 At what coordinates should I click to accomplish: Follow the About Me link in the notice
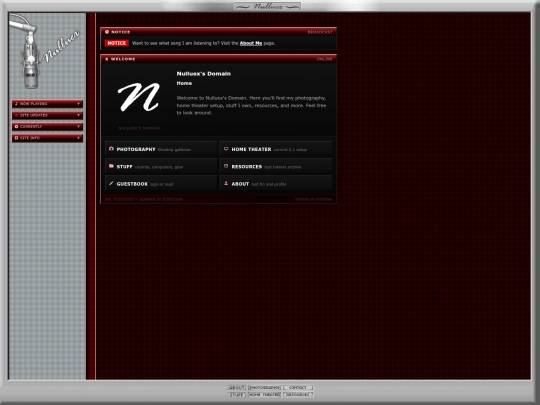pos(251,43)
